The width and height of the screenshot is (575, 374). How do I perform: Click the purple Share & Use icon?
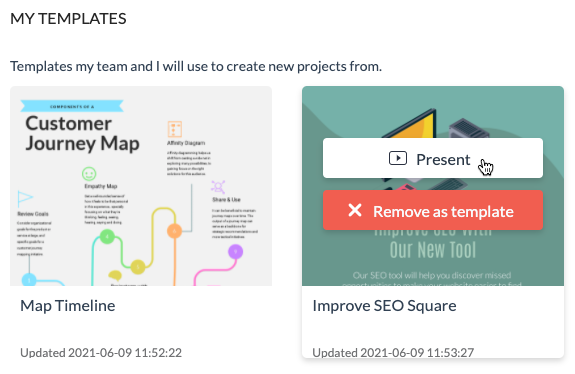(218, 187)
